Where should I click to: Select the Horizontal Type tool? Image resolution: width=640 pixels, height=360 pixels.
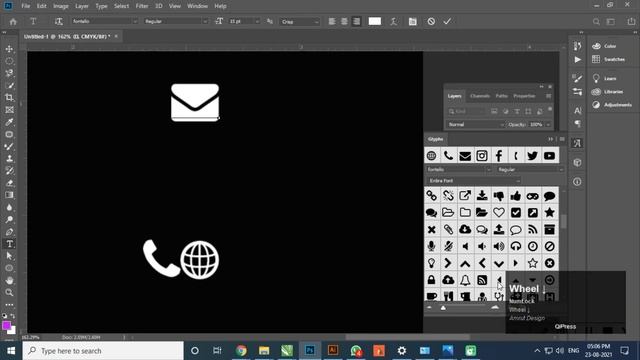(9, 244)
